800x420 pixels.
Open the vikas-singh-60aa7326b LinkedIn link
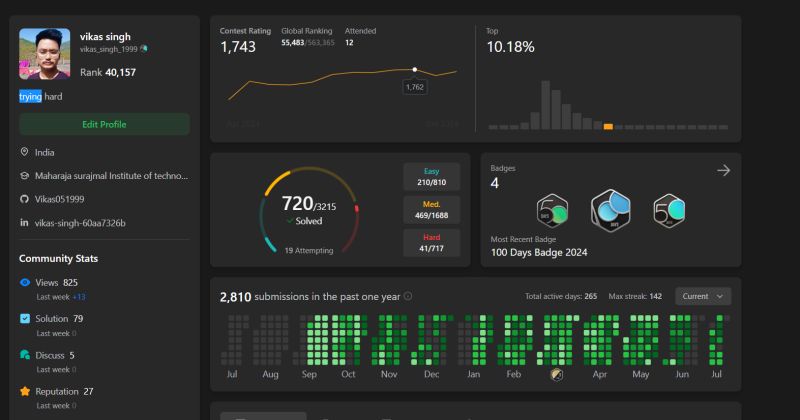[x=80, y=223]
